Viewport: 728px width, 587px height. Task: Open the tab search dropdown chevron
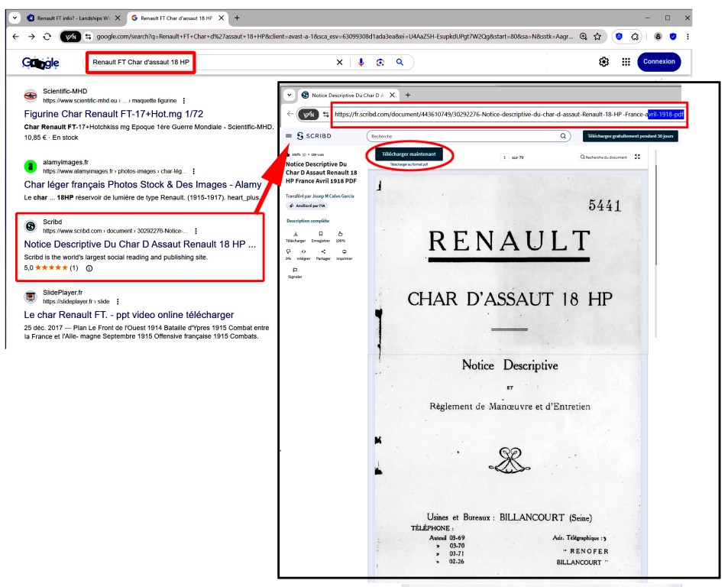coord(15,18)
